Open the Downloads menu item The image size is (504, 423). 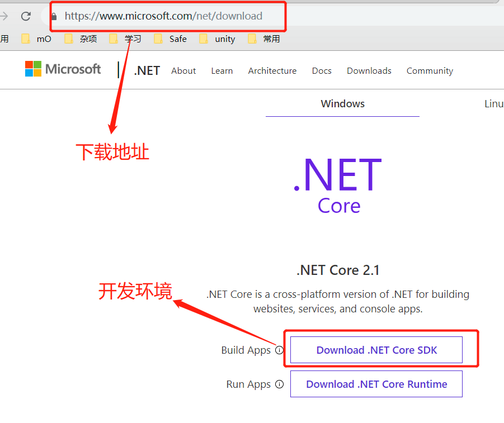click(x=369, y=70)
